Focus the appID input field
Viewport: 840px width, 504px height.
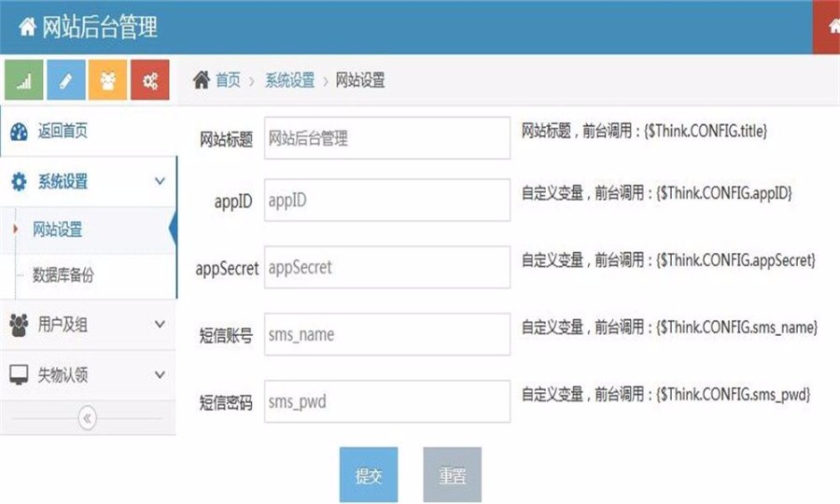(387, 201)
